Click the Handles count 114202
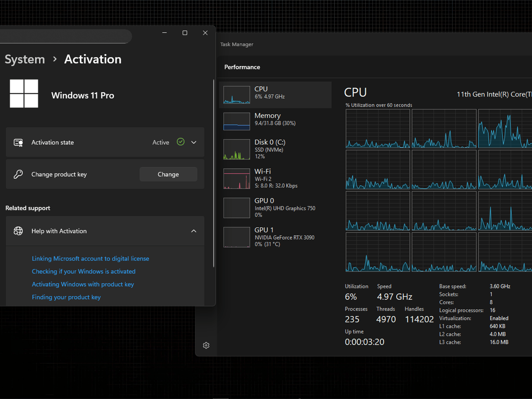The height and width of the screenshot is (399, 532). coord(419,319)
